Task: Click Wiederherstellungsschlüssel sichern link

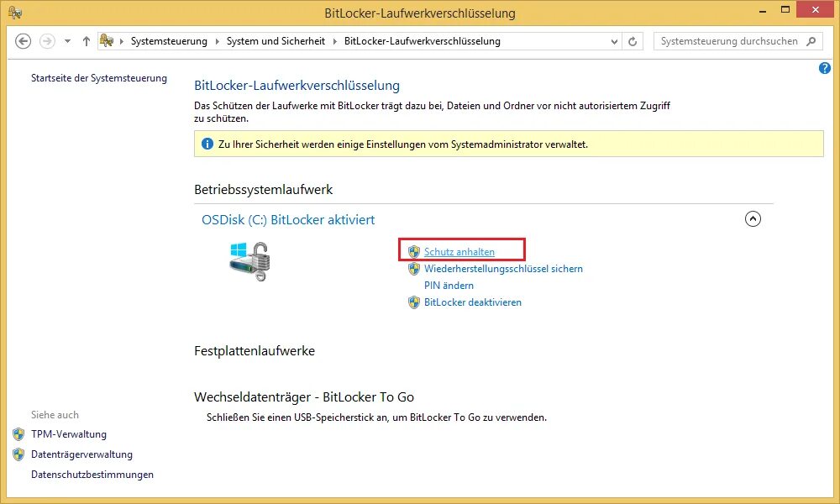Action: tap(503, 269)
